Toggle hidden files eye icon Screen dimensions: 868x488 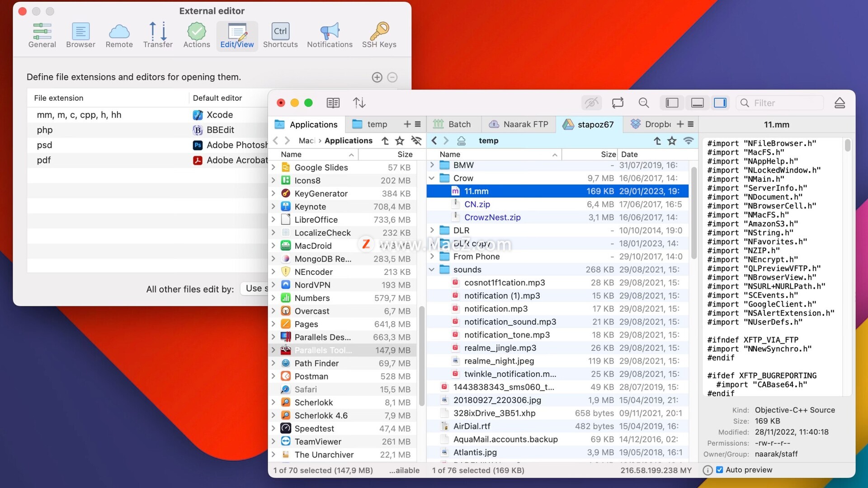click(591, 103)
